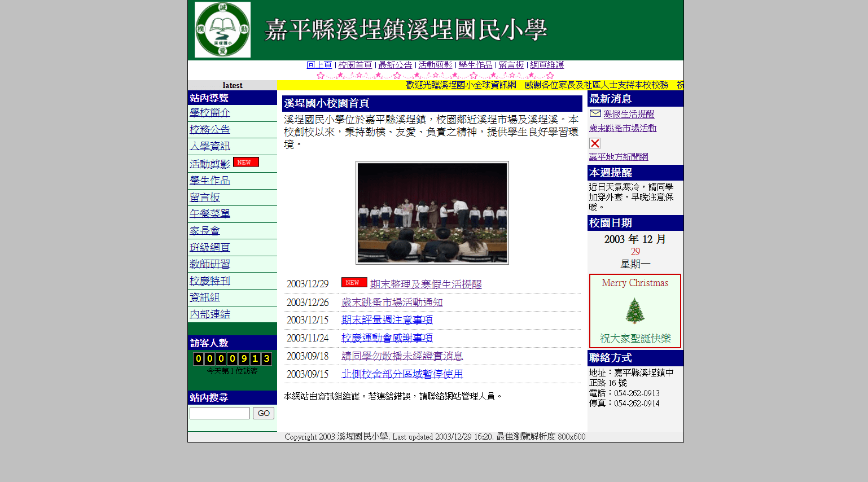Open 午餐菜單 in sidebar
868x482 pixels.
(x=210, y=214)
